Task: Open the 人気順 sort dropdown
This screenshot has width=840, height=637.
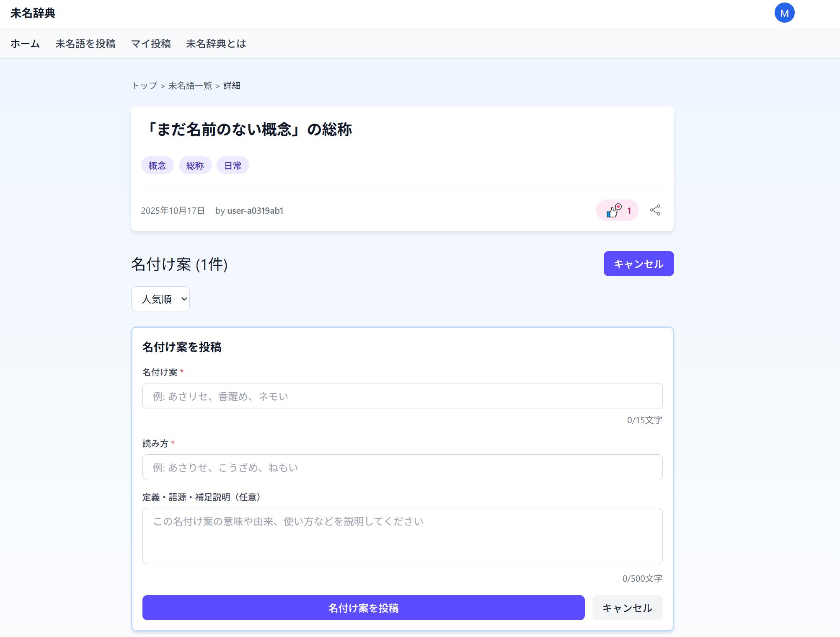Action: click(x=160, y=299)
